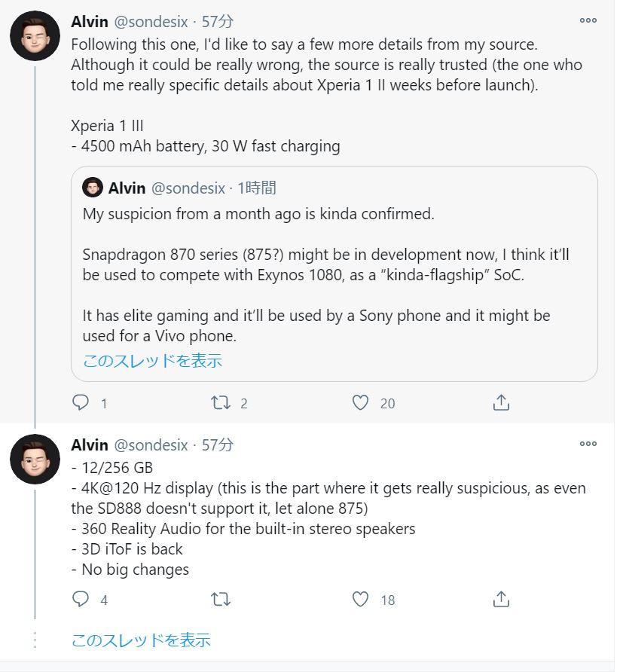Show thread link inside quoted tweet
Screen dimensions: 623x672
pos(152,361)
